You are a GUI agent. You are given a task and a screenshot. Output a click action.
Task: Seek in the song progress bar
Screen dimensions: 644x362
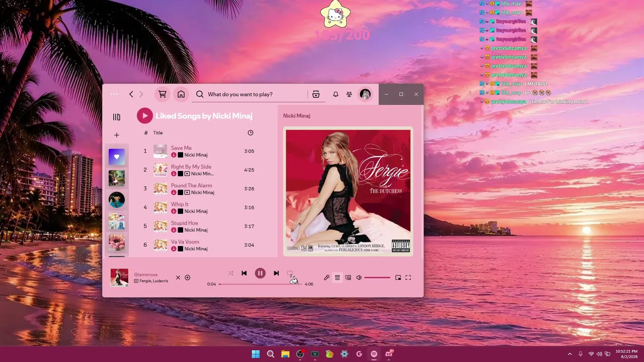click(x=260, y=284)
